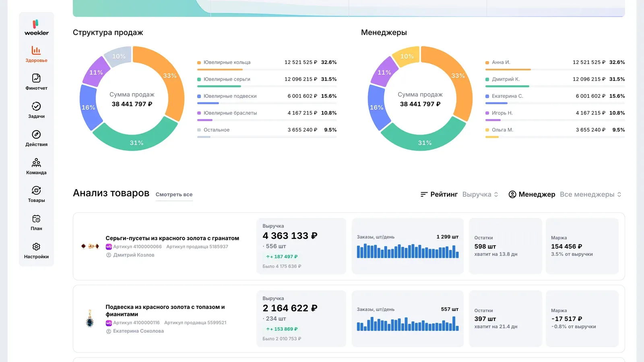Open the Здоровье section in sidebar
The image size is (644, 362).
tap(36, 54)
